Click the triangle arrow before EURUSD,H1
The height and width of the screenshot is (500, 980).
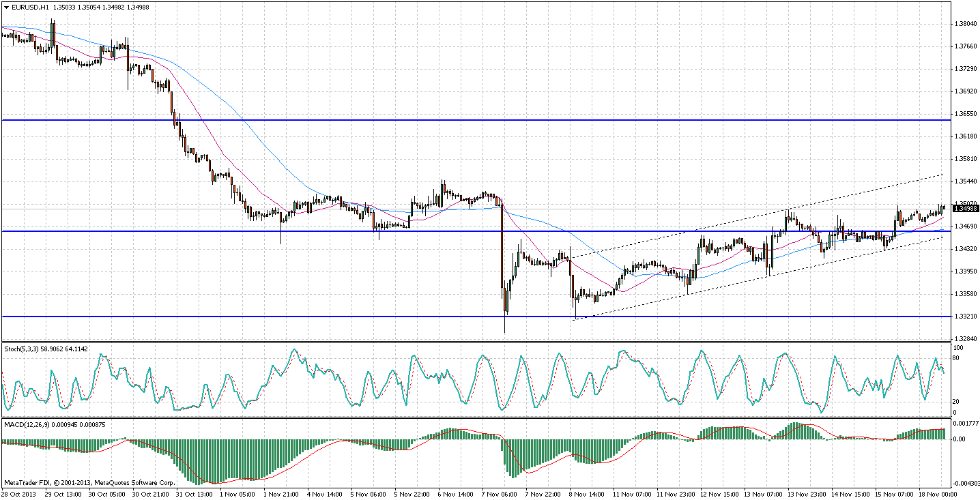coord(5,7)
